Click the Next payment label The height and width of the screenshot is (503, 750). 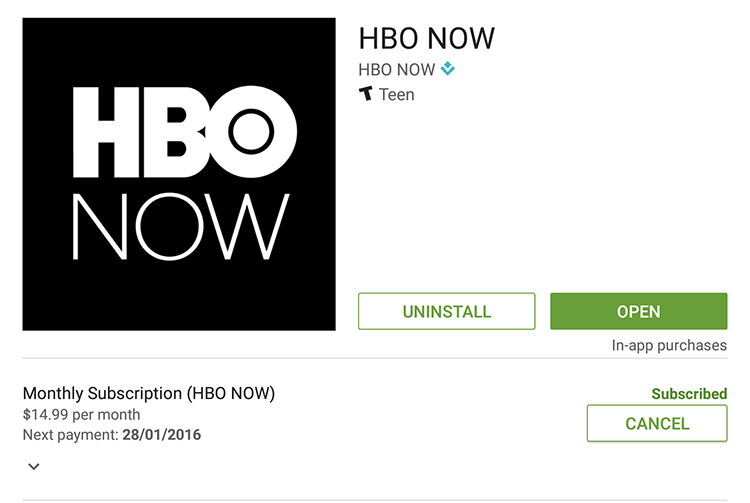[x=70, y=435]
